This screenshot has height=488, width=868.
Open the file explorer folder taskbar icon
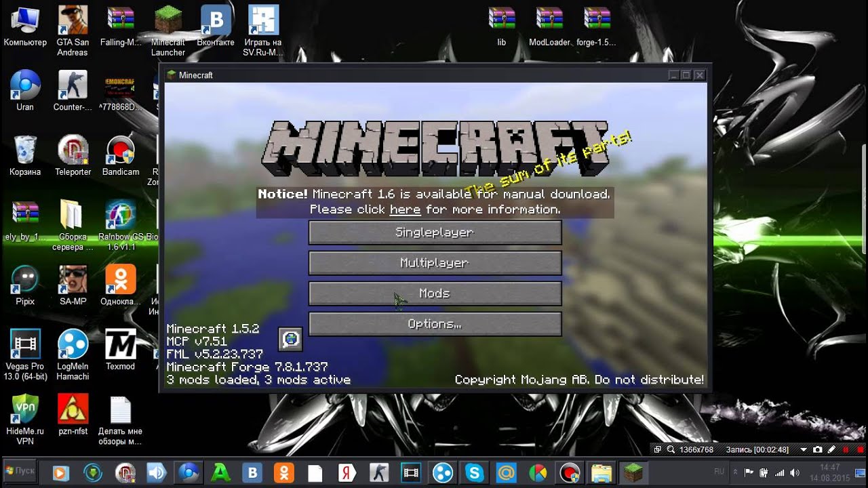[x=601, y=472]
